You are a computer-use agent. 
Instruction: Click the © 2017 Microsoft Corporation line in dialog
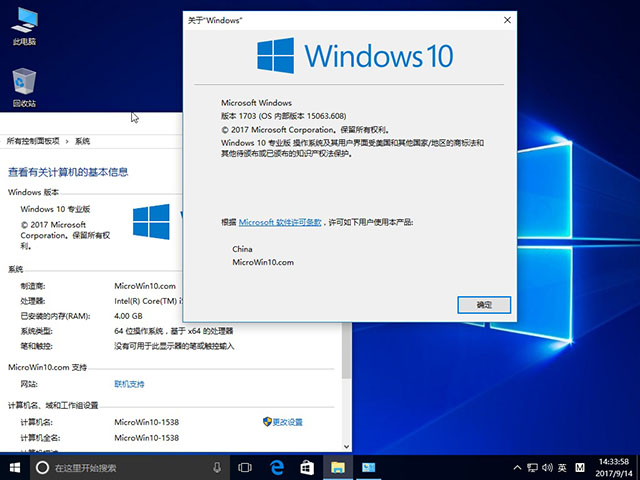pyautogui.click(x=305, y=130)
